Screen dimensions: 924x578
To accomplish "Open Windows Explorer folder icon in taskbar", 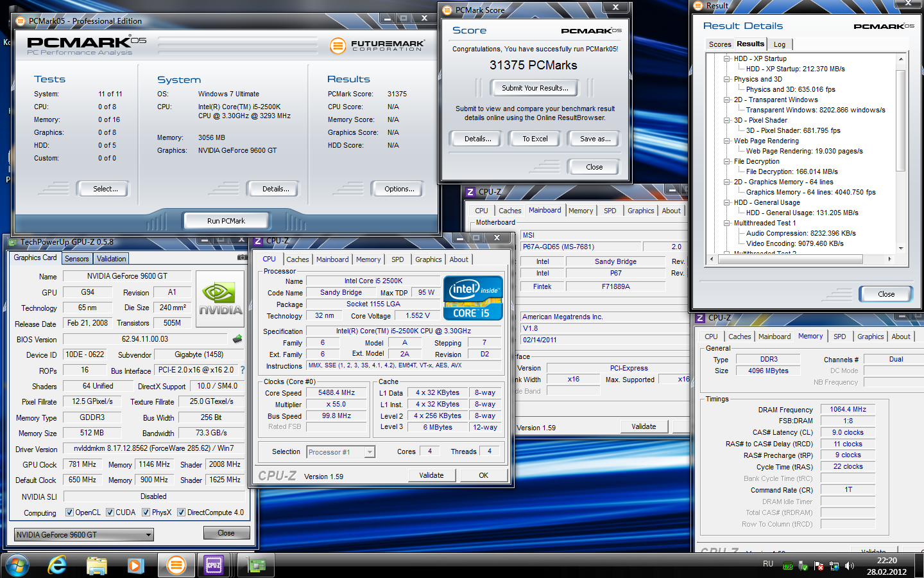I will 97,565.
